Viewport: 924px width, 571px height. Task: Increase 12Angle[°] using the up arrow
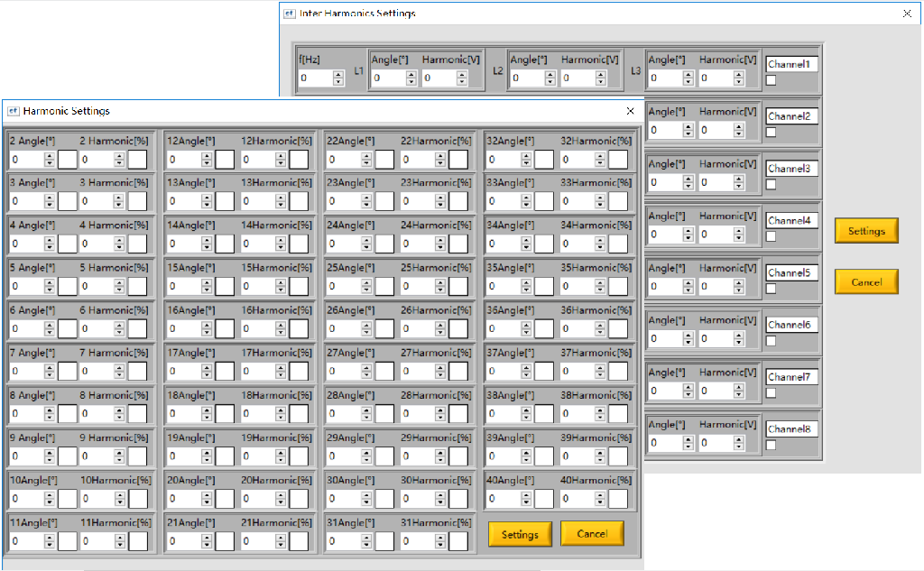(207, 155)
